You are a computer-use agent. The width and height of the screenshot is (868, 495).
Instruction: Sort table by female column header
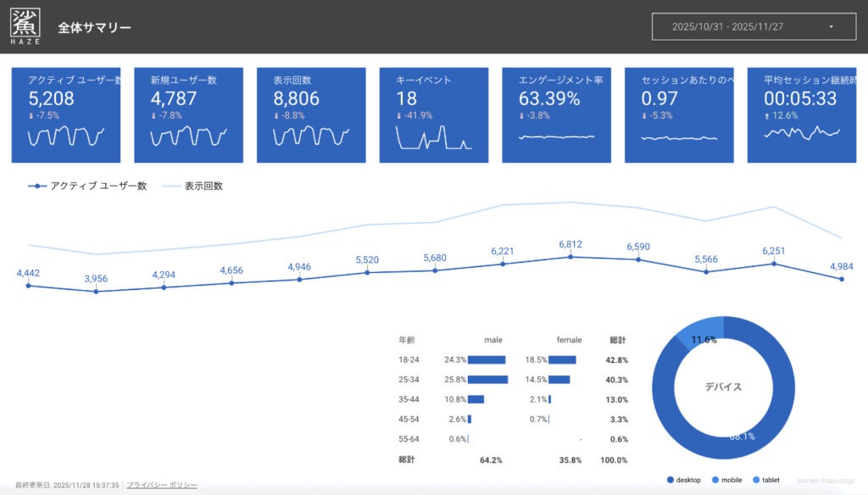[569, 340]
